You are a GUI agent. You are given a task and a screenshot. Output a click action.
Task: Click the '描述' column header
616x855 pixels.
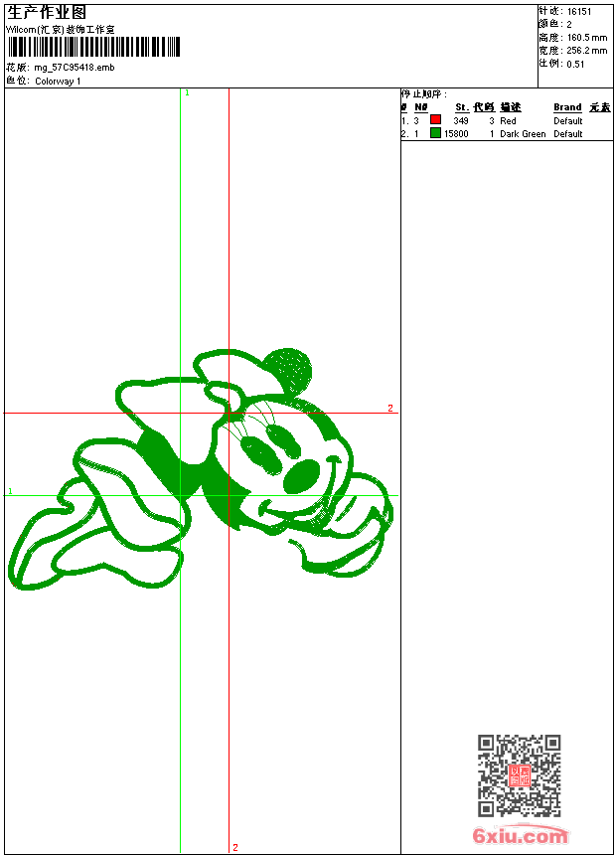(x=511, y=107)
